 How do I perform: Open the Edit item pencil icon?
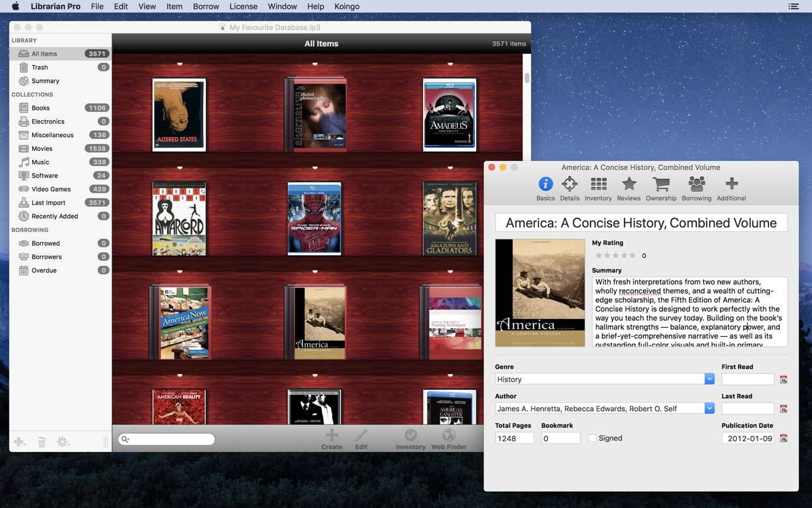pos(361,437)
